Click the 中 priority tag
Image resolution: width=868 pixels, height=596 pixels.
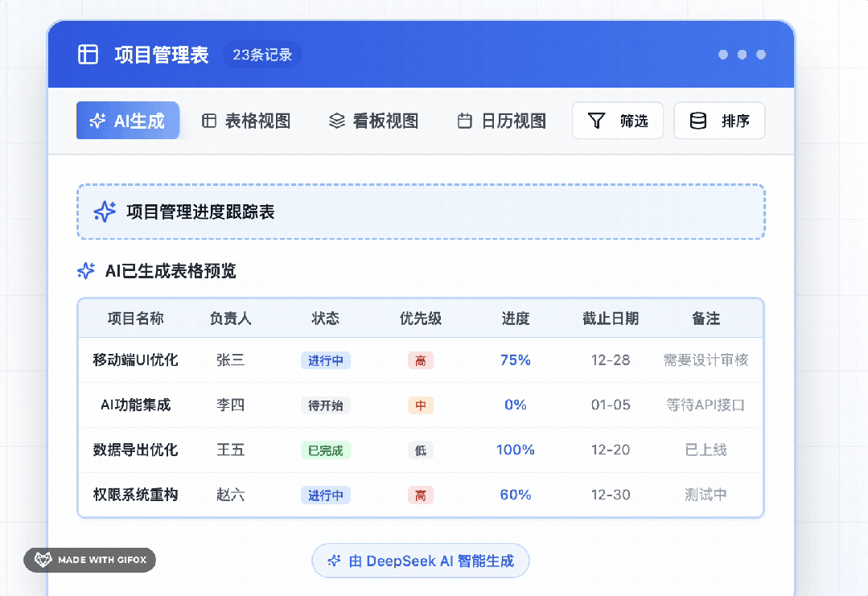click(x=421, y=405)
